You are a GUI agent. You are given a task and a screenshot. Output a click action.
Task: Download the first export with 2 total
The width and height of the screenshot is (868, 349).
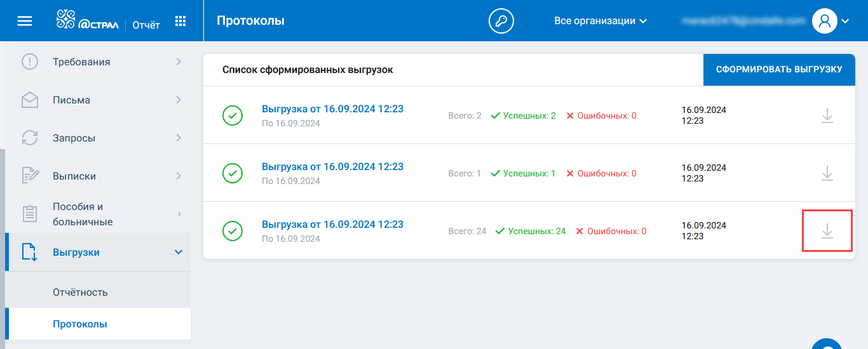point(827,115)
